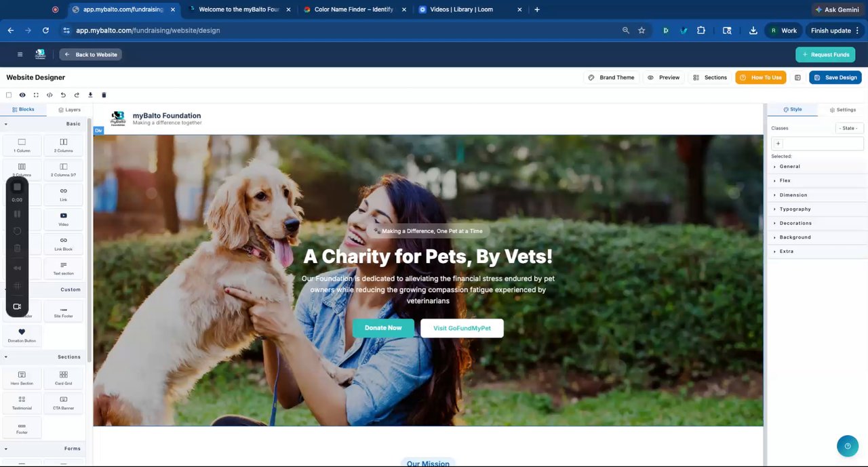Click the download import icon in toolbar
Image resolution: width=868 pixels, height=467 pixels.
pyautogui.click(x=90, y=95)
